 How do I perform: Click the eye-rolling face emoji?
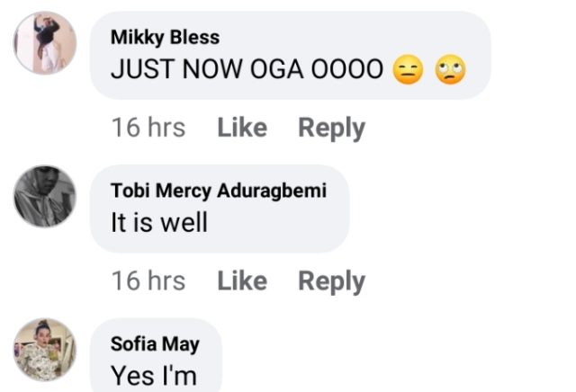tap(450, 70)
